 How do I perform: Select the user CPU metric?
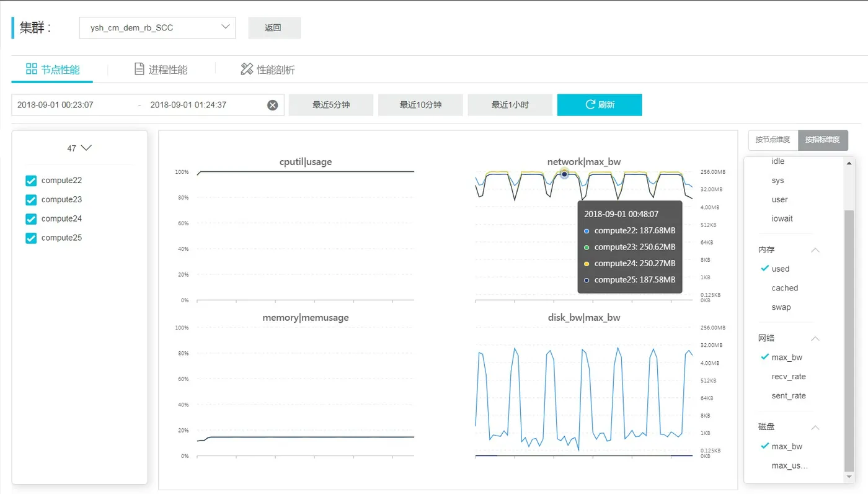779,200
